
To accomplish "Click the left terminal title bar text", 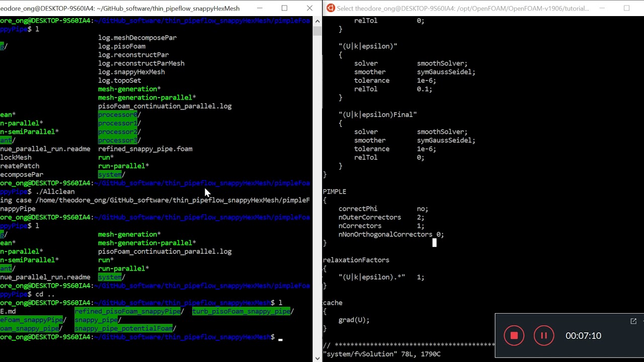I will click(x=120, y=9).
